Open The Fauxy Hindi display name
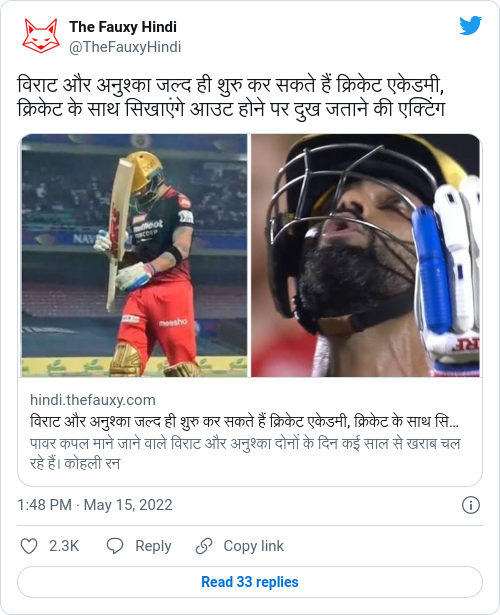 coord(123,27)
